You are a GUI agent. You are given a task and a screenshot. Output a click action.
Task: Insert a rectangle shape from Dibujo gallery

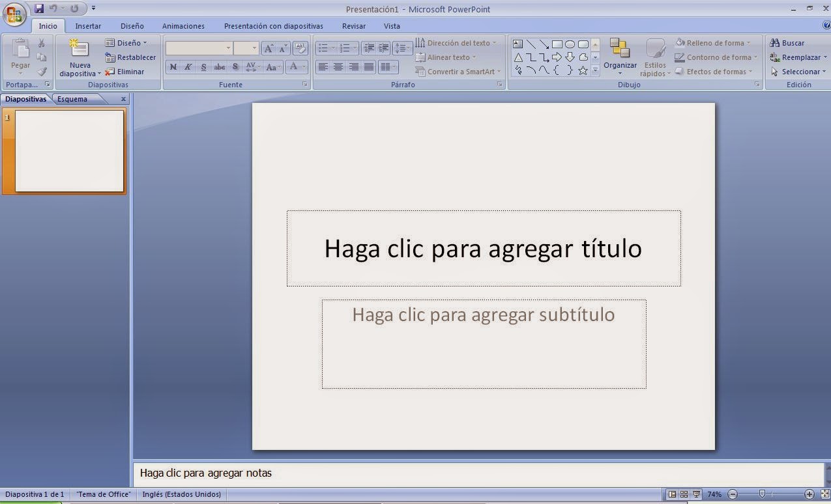(x=557, y=44)
